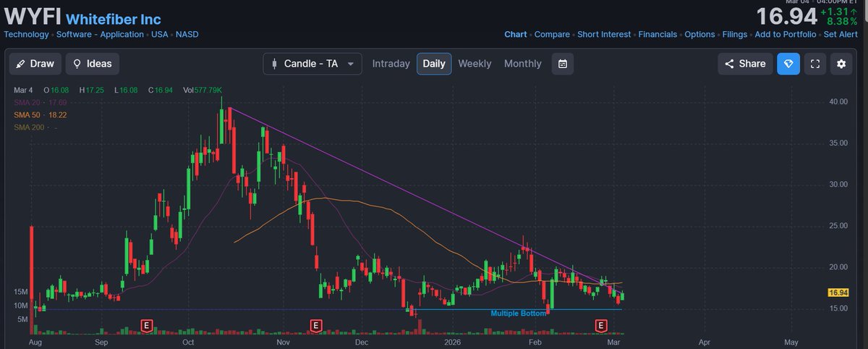Open the Compare link
Image resolution: width=868 pixels, height=349 pixels.
[x=552, y=34]
